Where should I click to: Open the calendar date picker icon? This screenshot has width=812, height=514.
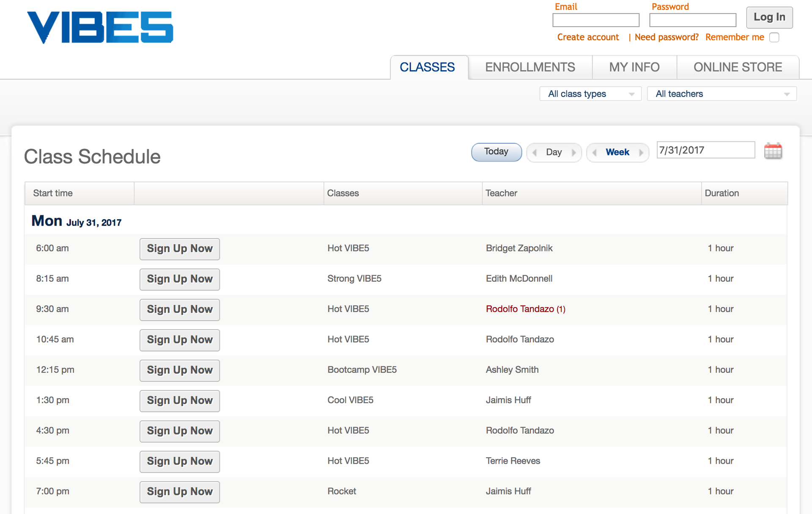point(773,151)
